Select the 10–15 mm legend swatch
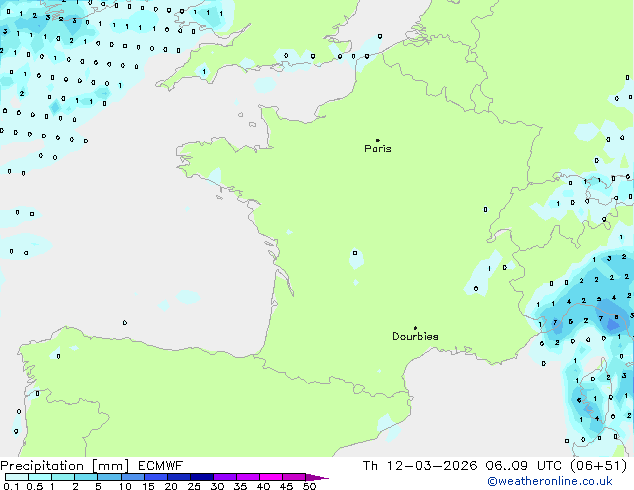Viewport: 634px width, 490px height. point(132,477)
